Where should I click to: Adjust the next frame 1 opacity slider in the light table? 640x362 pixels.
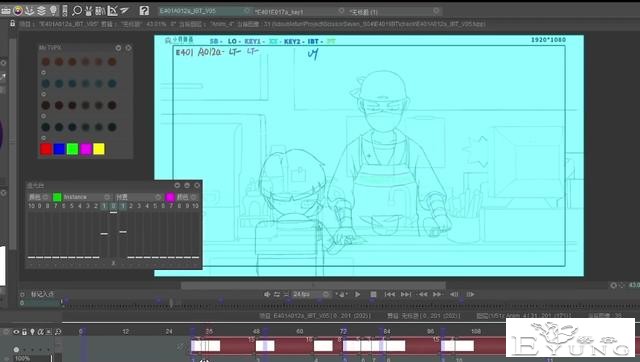(123, 232)
